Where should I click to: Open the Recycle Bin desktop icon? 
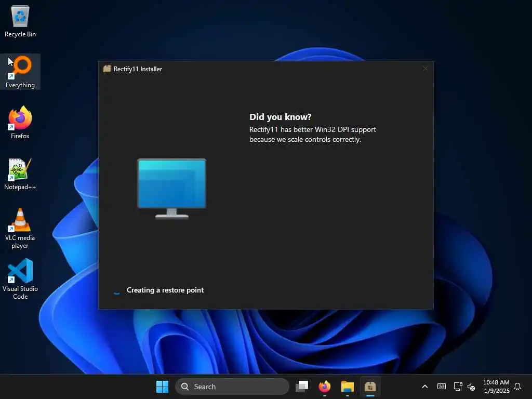click(20, 21)
